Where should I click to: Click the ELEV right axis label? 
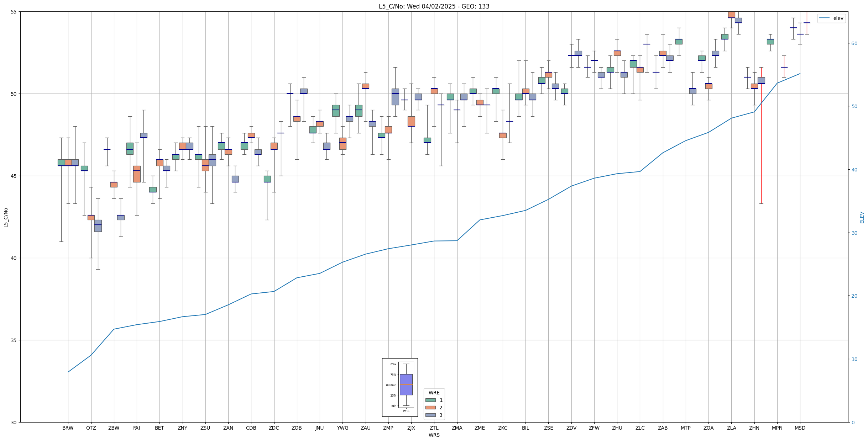point(862,217)
